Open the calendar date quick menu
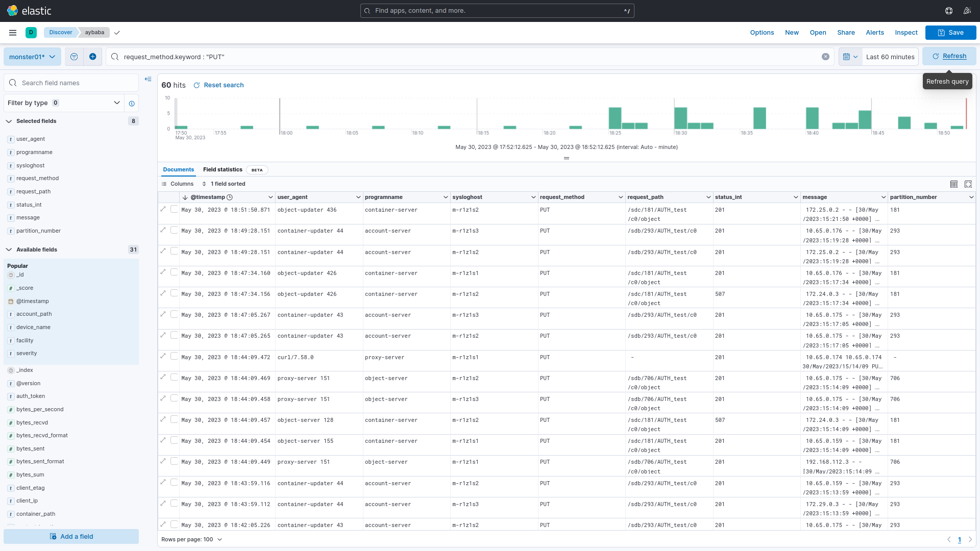The height and width of the screenshot is (551, 980). (x=850, y=57)
